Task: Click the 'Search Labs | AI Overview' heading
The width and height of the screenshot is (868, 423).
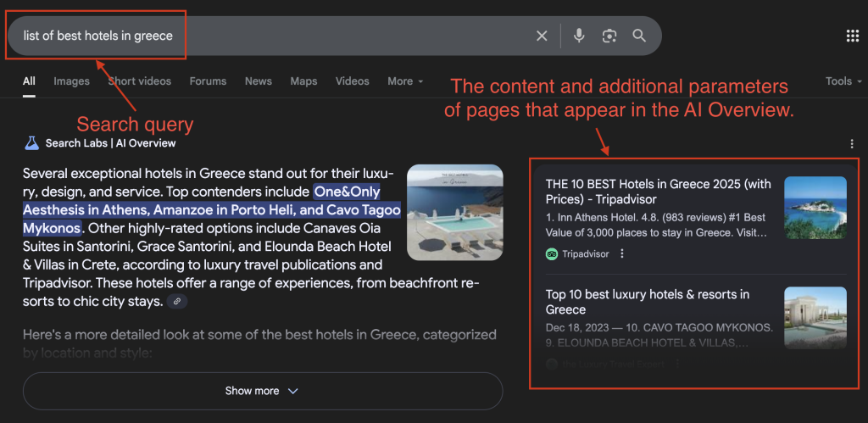Action: pyautogui.click(x=111, y=143)
